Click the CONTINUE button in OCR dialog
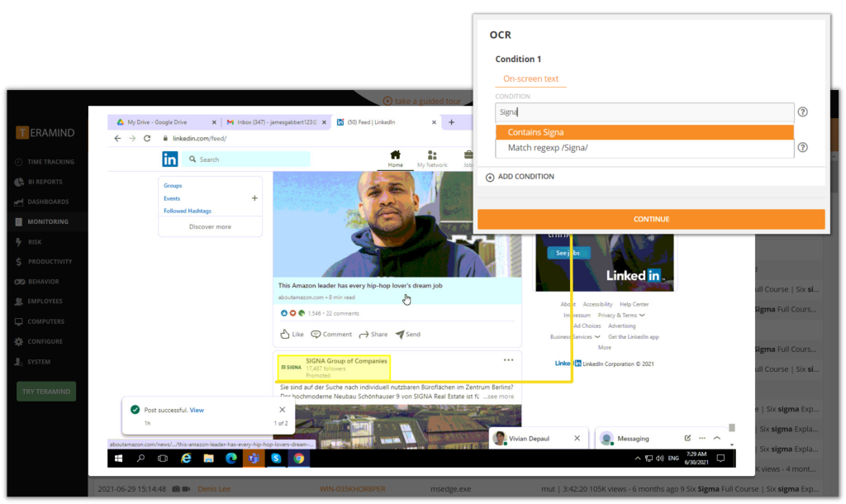This screenshot has width=846, height=504. (651, 219)
